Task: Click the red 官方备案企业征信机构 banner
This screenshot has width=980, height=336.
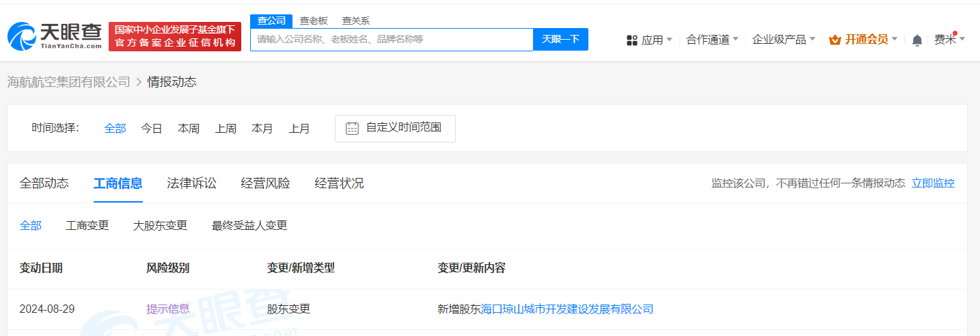Action: (175, 36)
